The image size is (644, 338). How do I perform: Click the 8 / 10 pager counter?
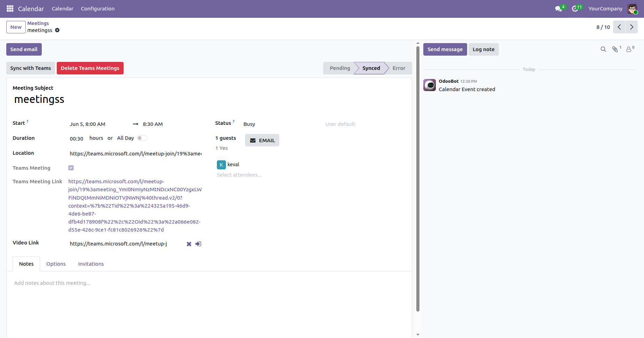coord(603,27)
